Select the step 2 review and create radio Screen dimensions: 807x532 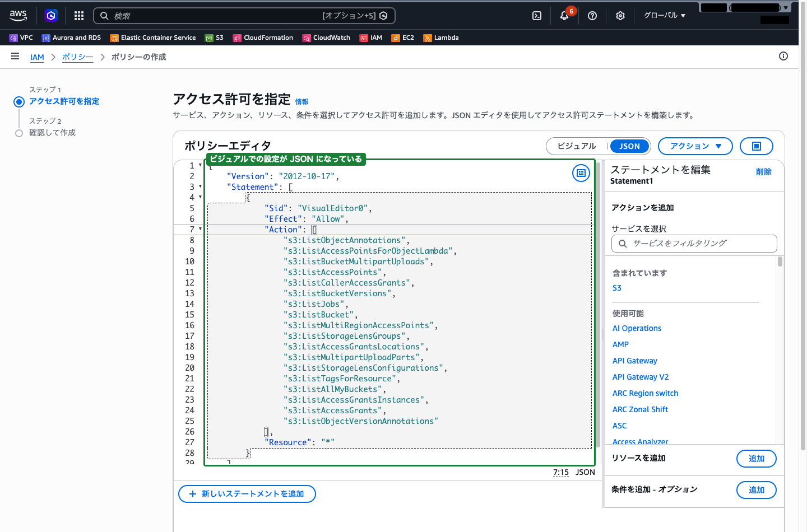click(x=19, y=133)
